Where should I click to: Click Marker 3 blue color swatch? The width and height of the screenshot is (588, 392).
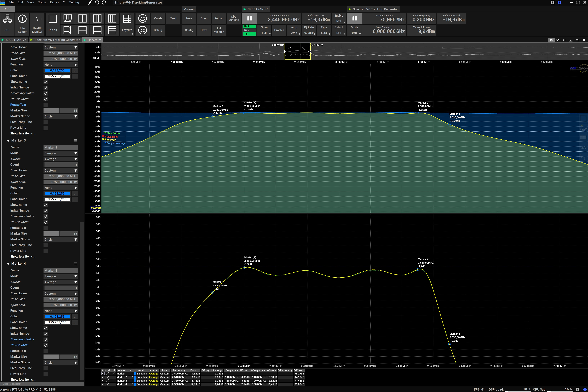click(57, 194)
